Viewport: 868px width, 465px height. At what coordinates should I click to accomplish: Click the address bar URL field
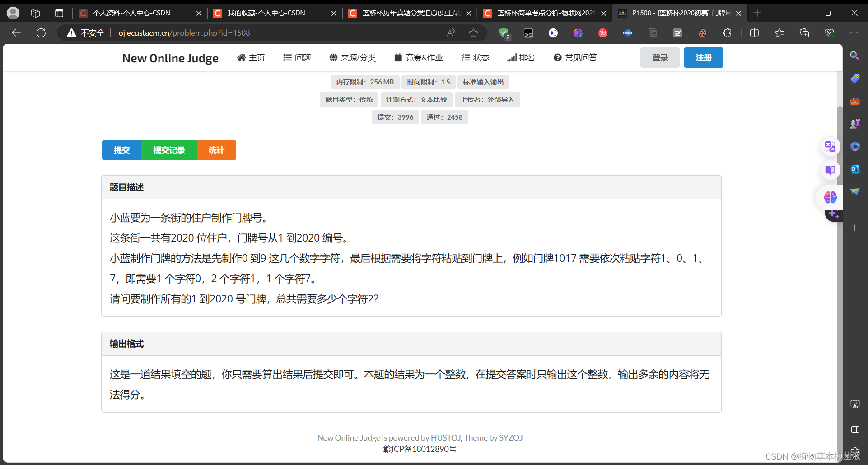(271, 33)
